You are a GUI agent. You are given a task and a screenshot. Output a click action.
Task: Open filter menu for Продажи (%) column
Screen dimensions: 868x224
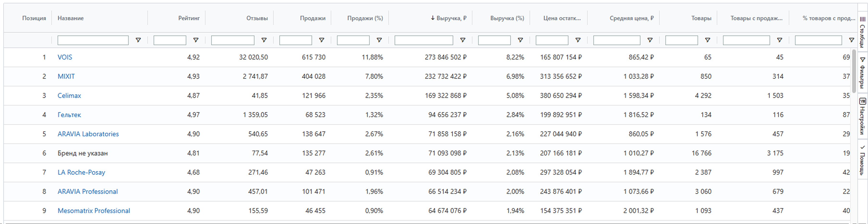click(380, 40)
